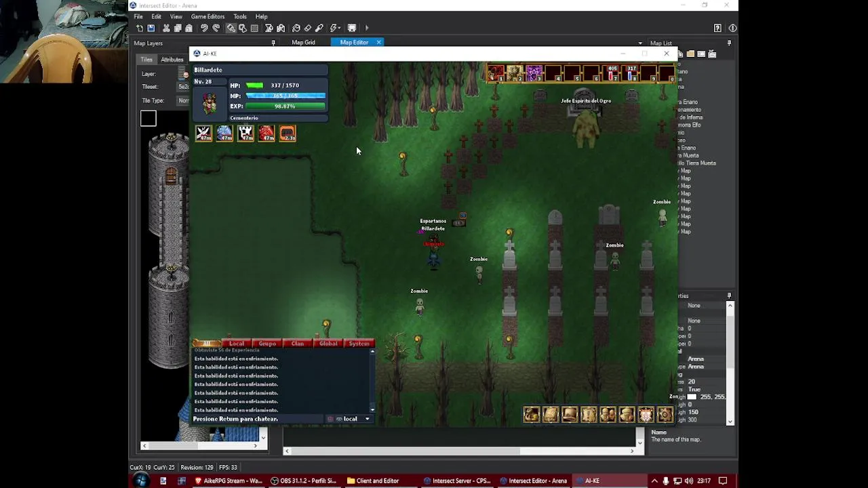Pin the Map Layers panel
The width and height of the screenshot is (868, 488).
(x=273, y=43)
